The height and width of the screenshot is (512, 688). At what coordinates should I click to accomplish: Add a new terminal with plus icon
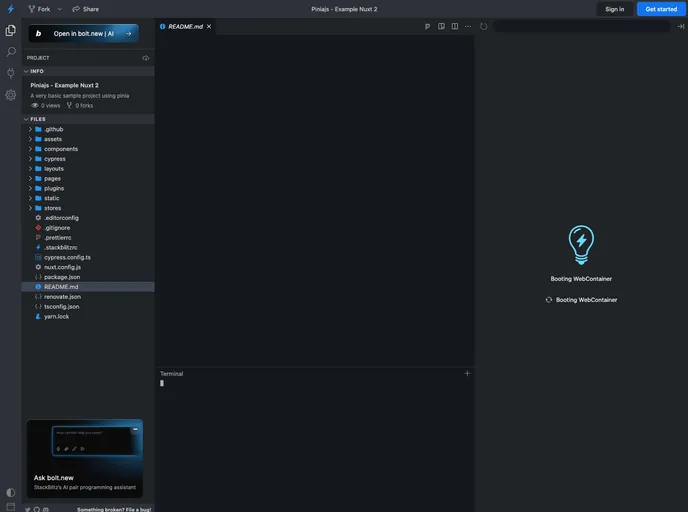(467, 373)
